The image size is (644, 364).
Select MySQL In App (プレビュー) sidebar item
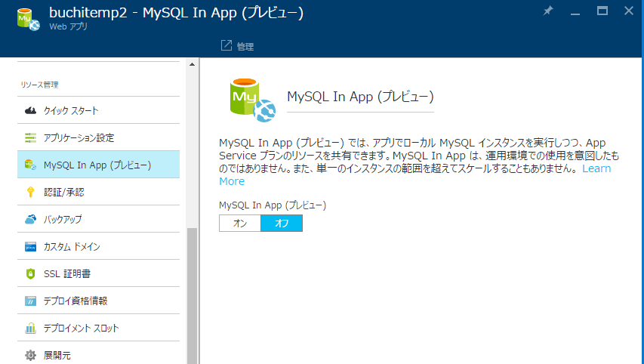coord(99,165)
